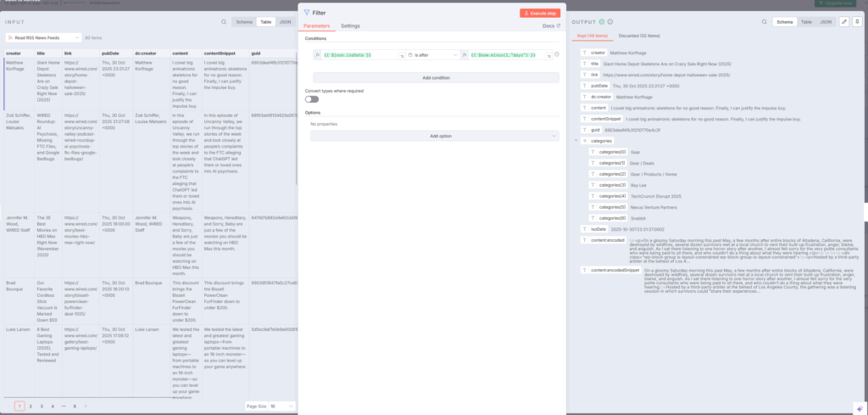
Task: Open the Settings tab
Action: click(x=350, y=26)
